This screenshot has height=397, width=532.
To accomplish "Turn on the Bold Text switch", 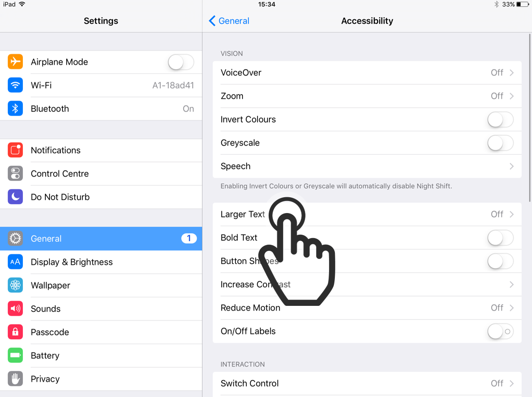I will click(x=500, y=238).
